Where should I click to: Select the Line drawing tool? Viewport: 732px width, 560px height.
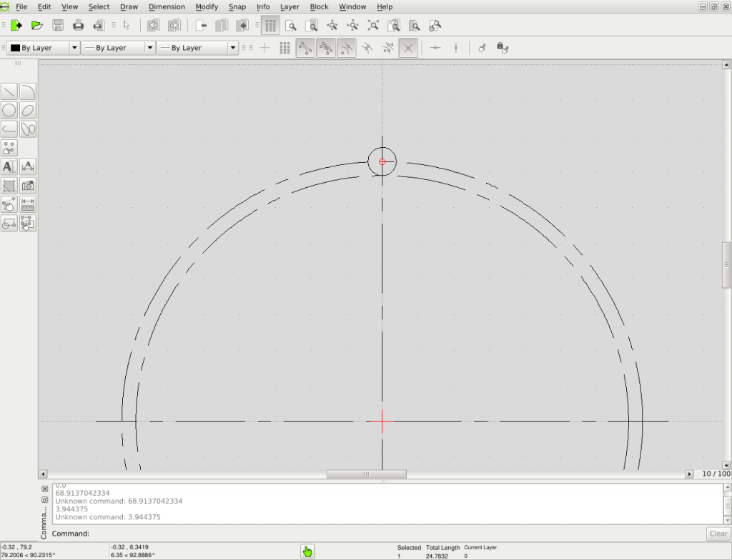[x=9, y=91]
